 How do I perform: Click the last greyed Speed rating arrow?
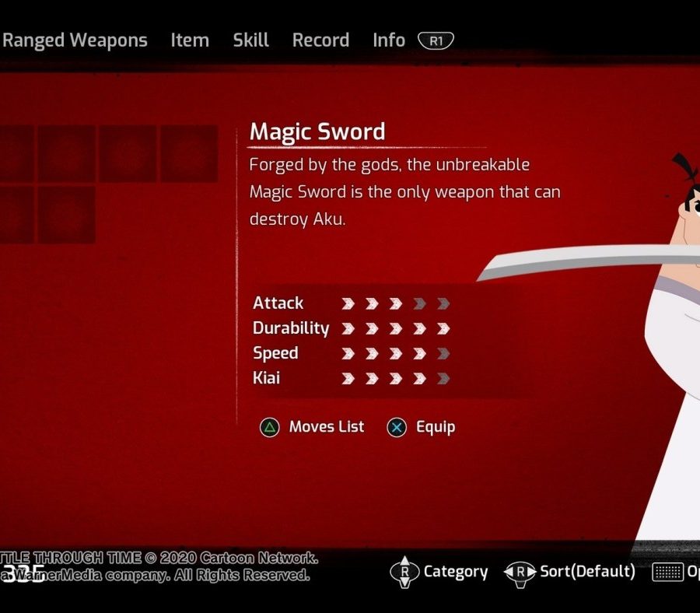click(x=443, y=354)
